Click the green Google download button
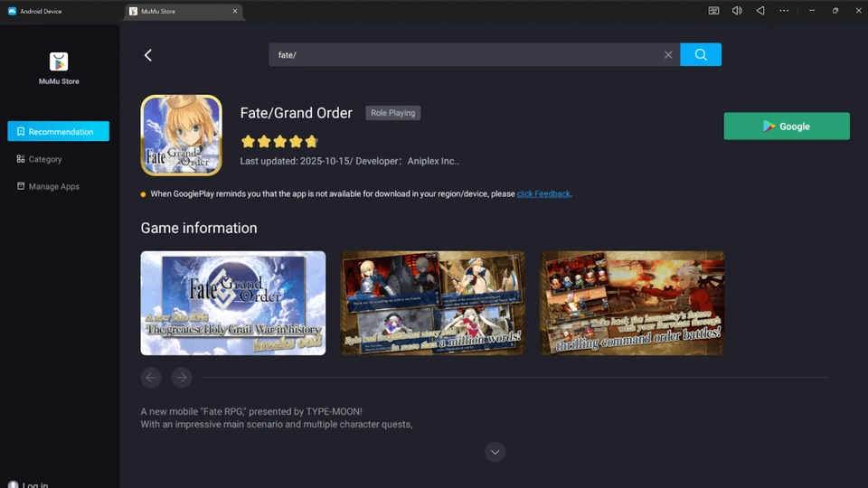 pos(786,127)
